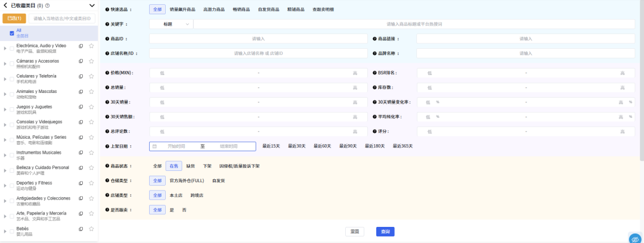Image resolution: width=644 pixels, height=243 pixels.
Task: Copy icon for Juegos y Juguetes
Action: [81, 107]
